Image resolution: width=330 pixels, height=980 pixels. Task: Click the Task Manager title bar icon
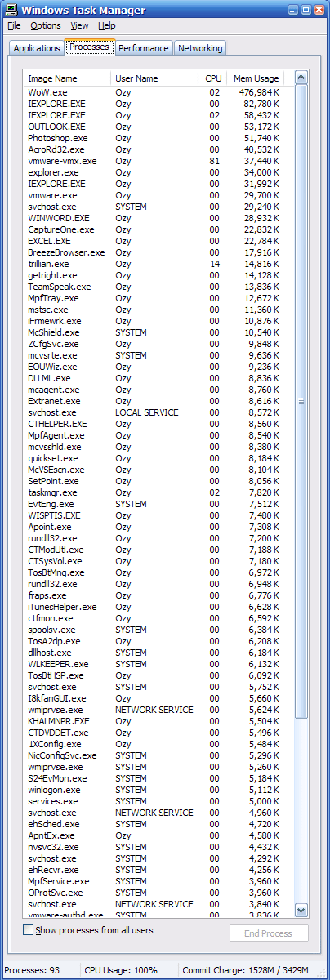click(10, 10)
